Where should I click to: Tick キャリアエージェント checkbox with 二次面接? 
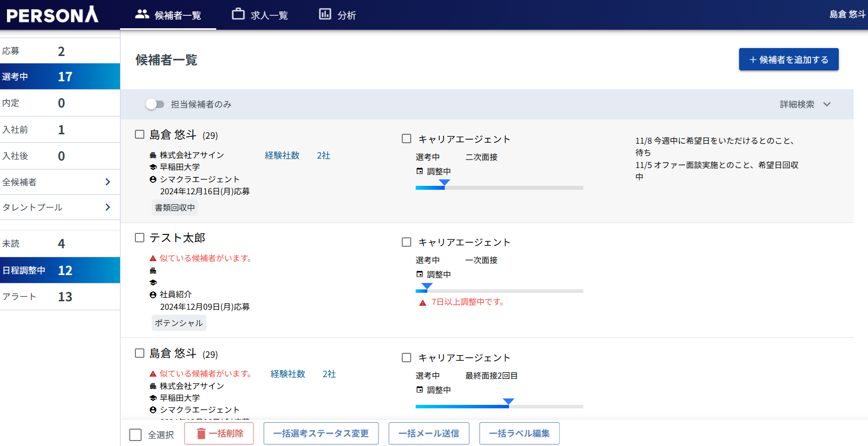407,139
